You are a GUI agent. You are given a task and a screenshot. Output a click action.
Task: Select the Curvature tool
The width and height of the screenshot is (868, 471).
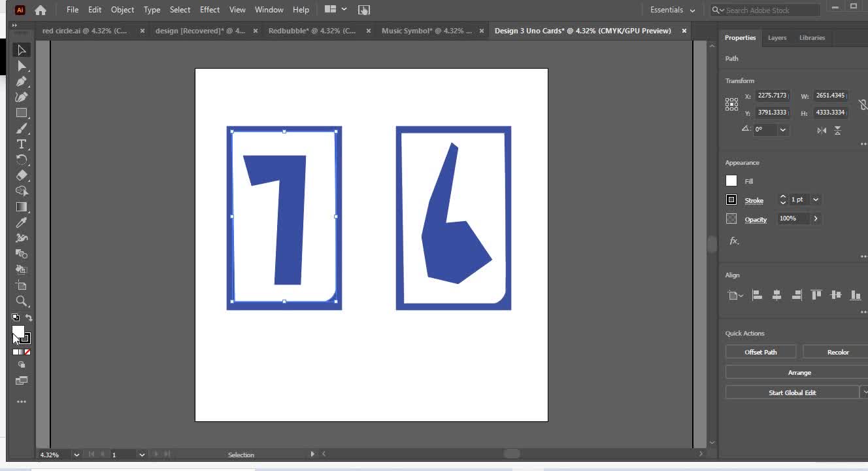click(x=22, y=97)
